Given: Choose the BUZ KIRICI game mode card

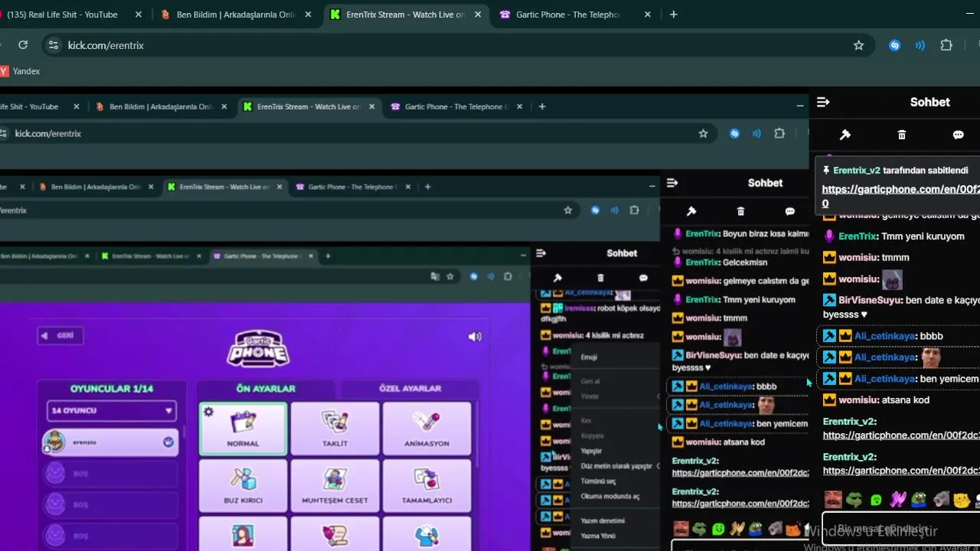Looking at the screenshot, I should (x=243, y=485).
